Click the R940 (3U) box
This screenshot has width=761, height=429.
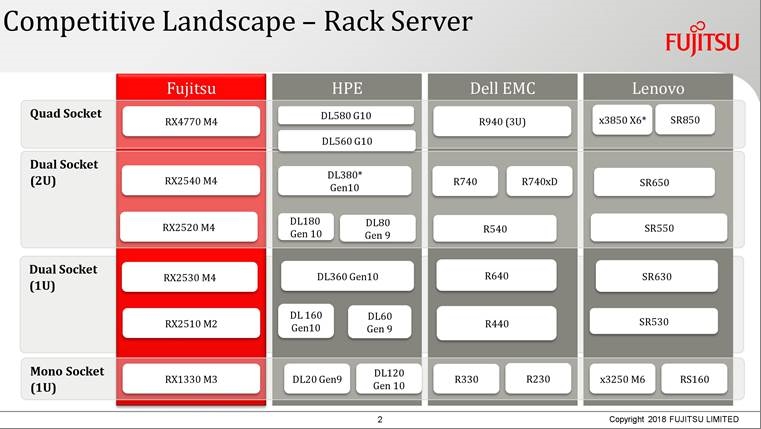pyautogui.click(x=502, y=121)
